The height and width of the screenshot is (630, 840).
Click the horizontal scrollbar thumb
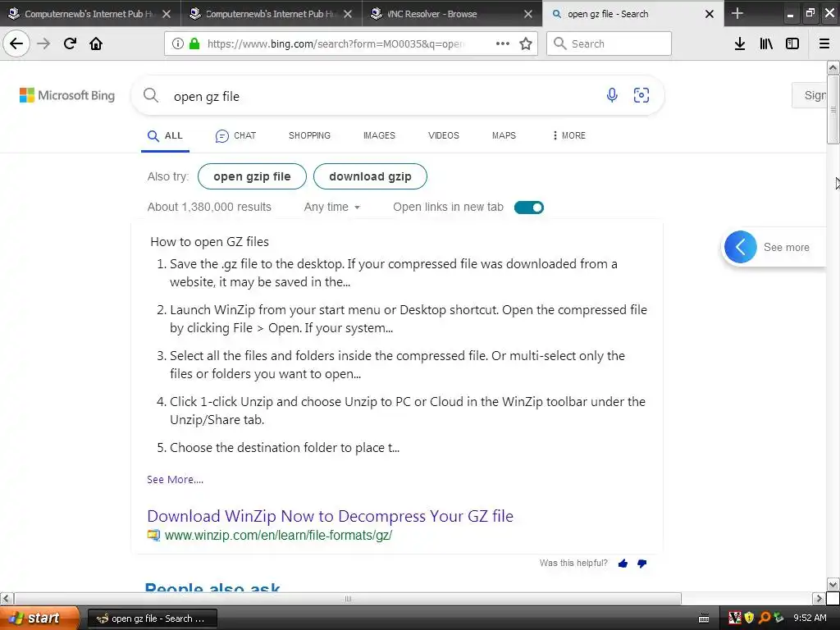click(348, 598)
